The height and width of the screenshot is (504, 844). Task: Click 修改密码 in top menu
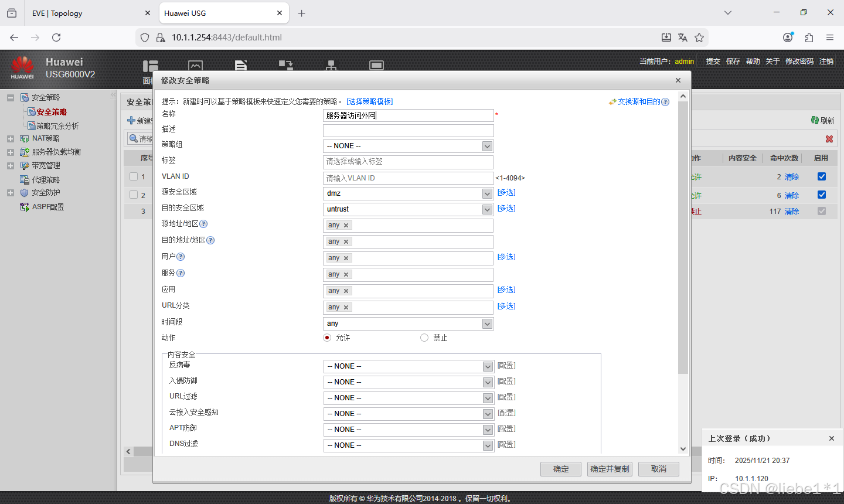[x=799, y=61]
